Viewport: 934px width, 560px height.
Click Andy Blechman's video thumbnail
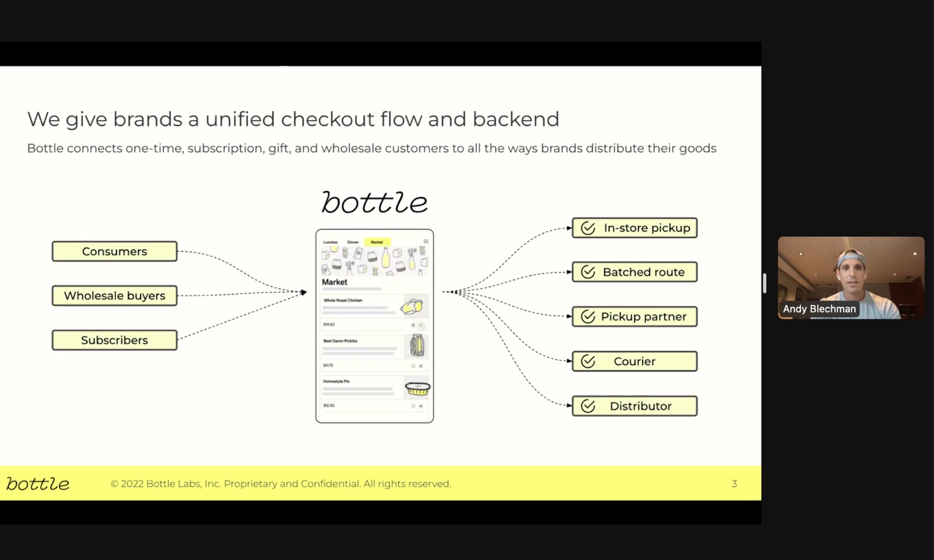coord(851,278)
